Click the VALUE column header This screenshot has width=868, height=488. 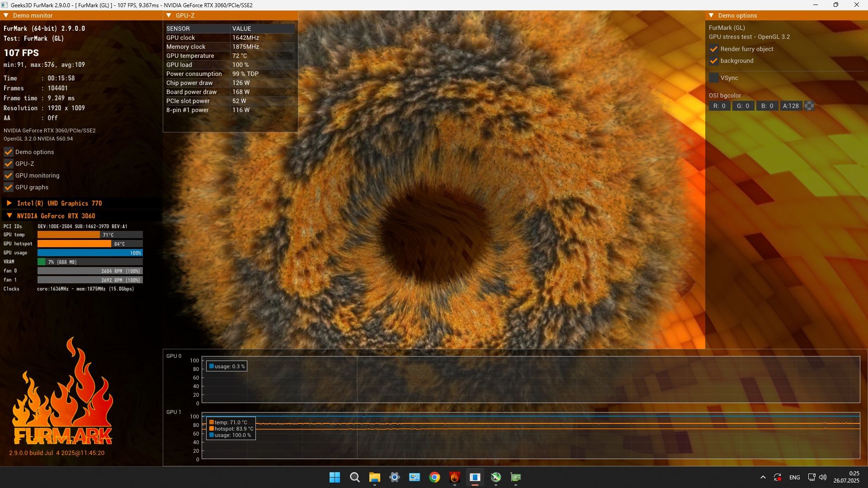(x=242, y=28)
